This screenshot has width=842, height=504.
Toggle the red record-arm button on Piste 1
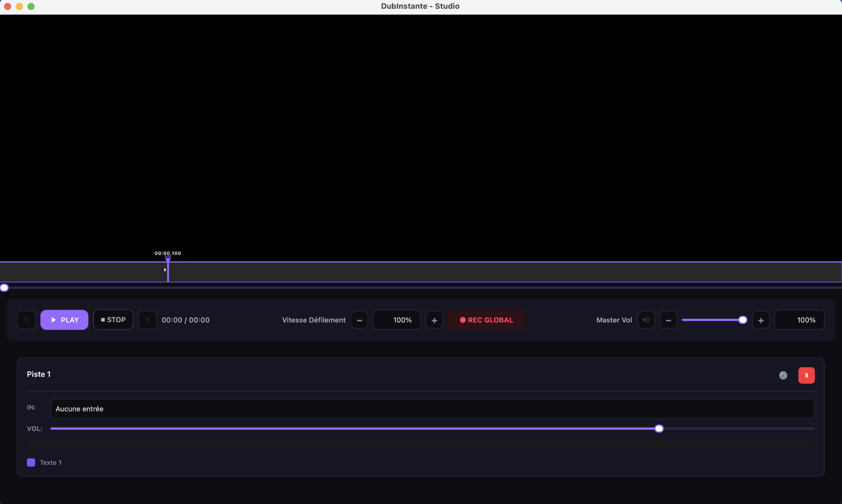pyautogui.click(x=806, y=375)
